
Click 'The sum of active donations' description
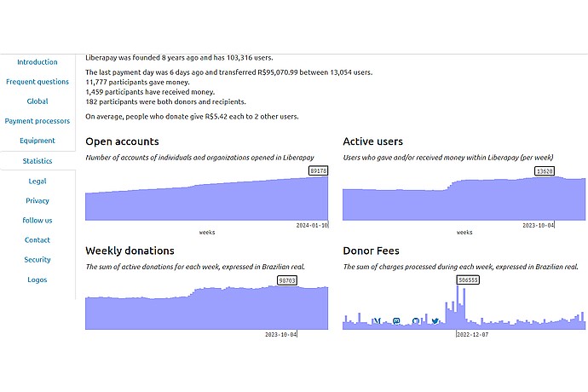[x=195, y=267]
